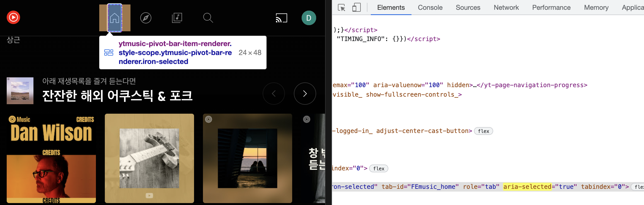This screenshot has width=644, height=205.
Task: Switch to the Sources tab
Action: click(x=468, y=8)
